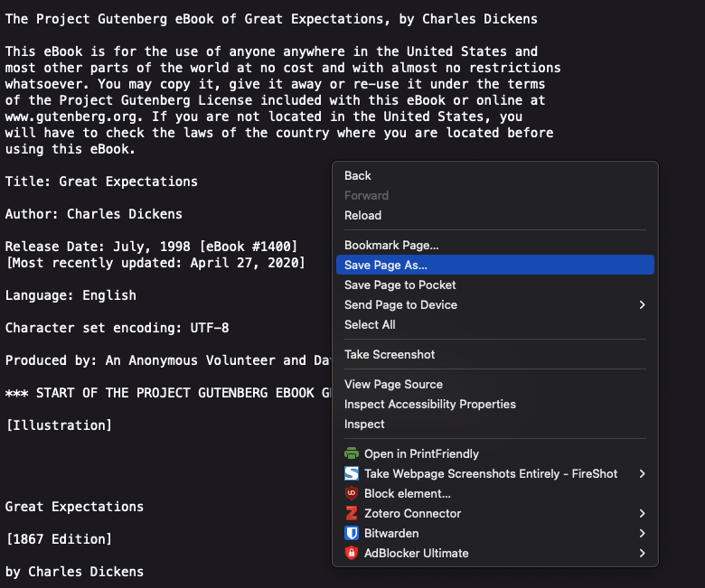Expand the Send Page to Device submenu arrow
Image resolution: width=705 pixels, height=588 pixels.
click(642, 304)
